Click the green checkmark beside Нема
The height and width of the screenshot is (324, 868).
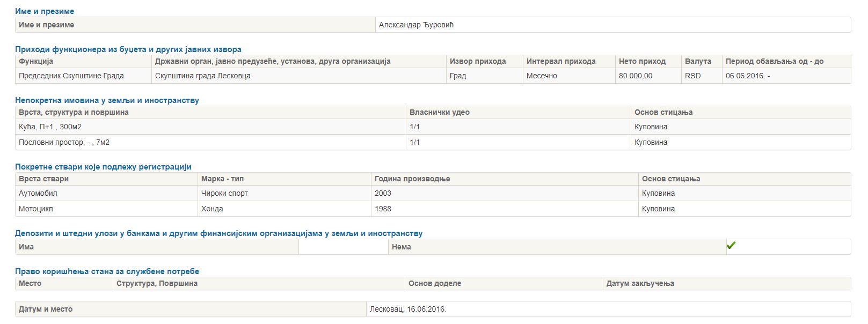(731, 246)
